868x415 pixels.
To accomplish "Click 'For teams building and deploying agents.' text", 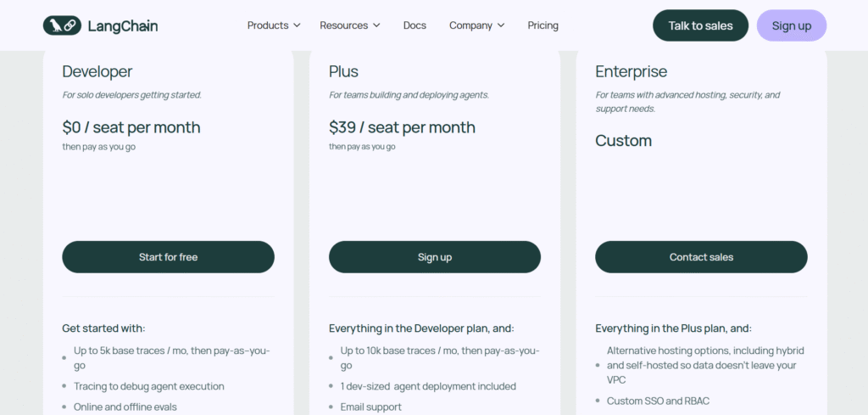I will point(409,95).
